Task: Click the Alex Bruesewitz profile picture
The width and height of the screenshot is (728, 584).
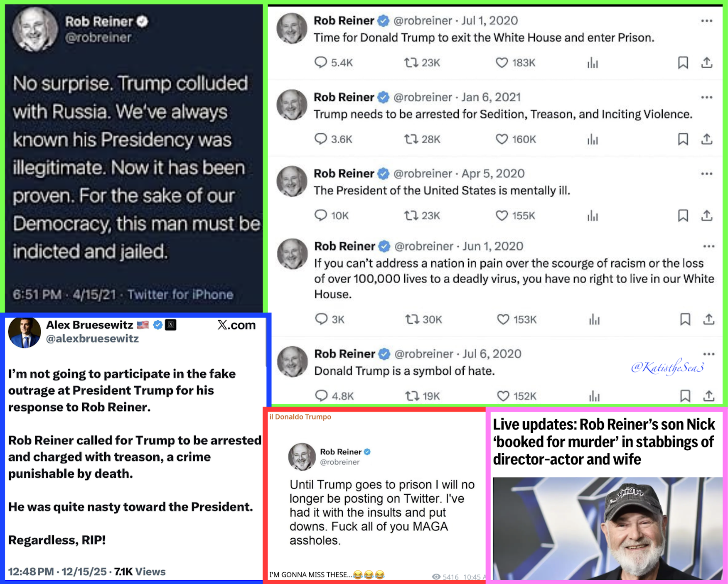Action: click(25, 333)
